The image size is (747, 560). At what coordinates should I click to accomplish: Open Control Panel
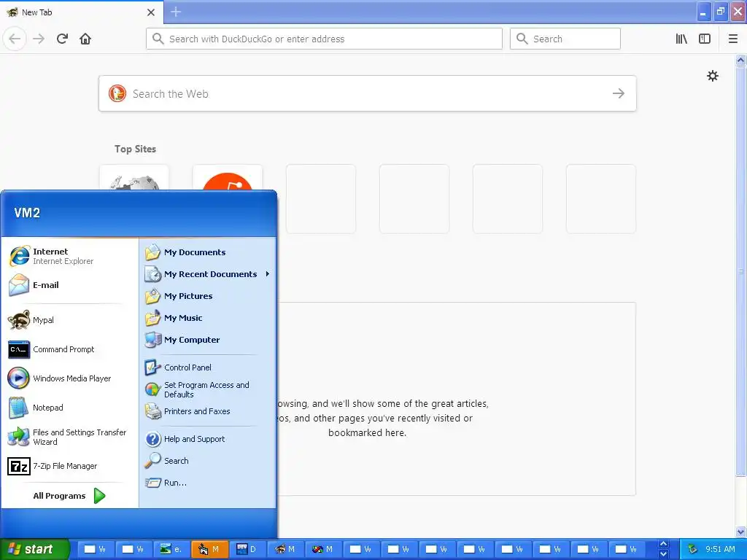click(208, 367)
